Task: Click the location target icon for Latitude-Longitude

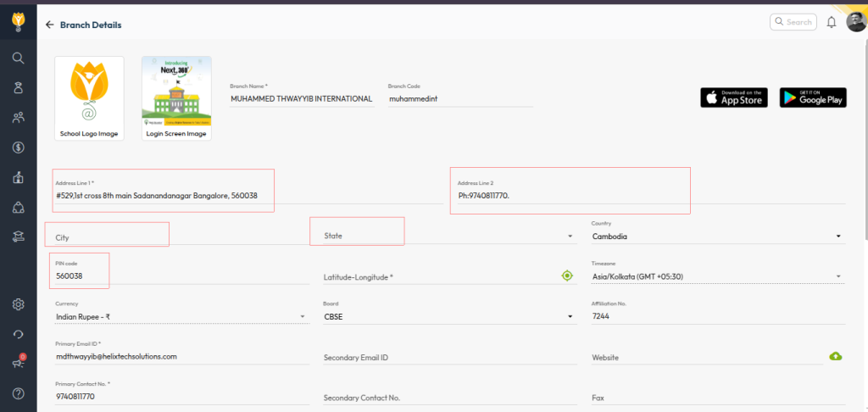Action: (567, 276)
